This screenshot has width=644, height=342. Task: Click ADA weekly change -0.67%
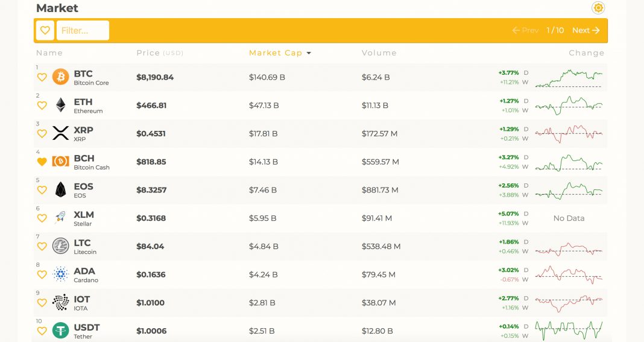[x=510, y=279]
